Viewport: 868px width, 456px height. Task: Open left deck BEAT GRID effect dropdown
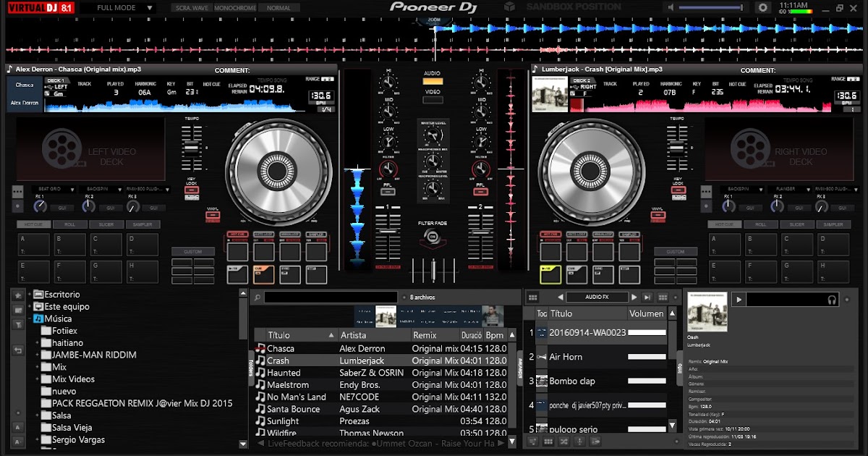(54, 190)
